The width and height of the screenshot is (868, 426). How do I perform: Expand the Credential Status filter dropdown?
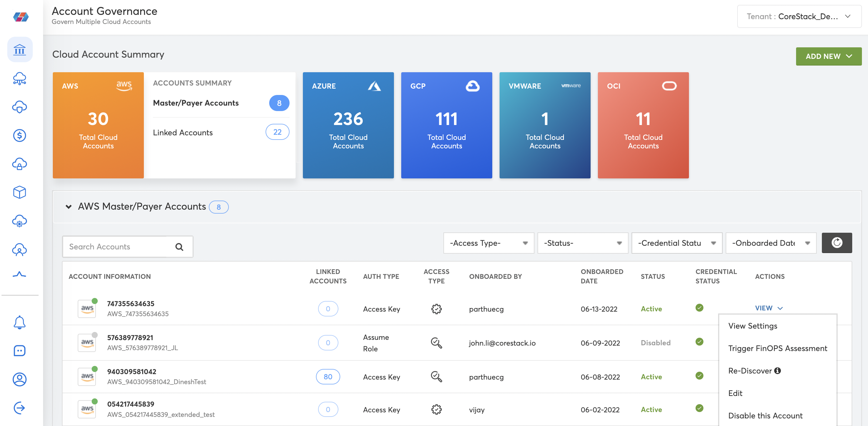(x=676, y=243)
